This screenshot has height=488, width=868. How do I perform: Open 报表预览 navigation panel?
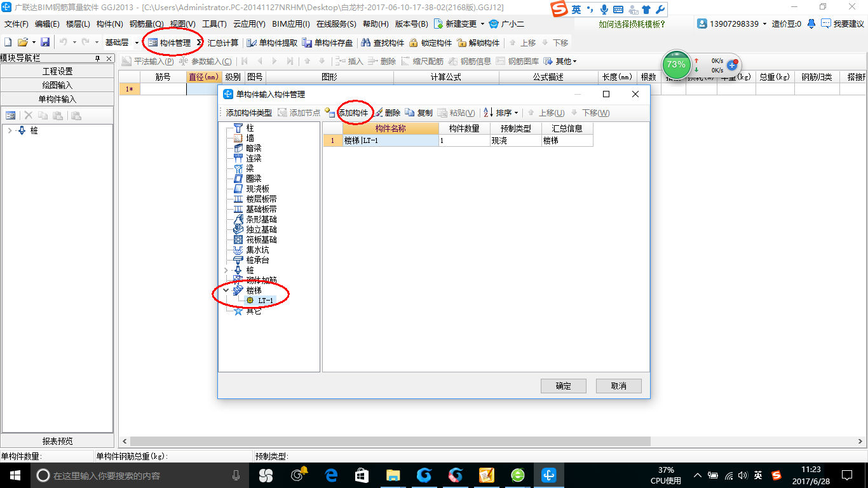click(x=57, y=441)
